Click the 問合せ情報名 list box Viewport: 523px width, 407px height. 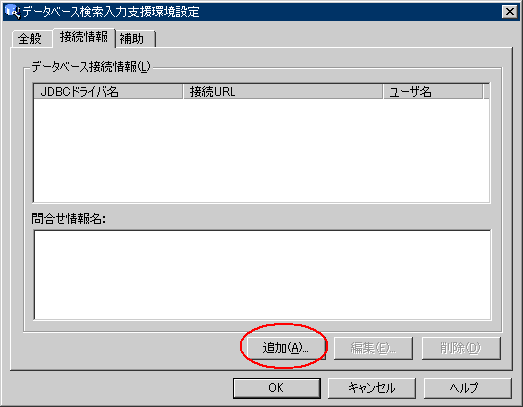(262, 275)
